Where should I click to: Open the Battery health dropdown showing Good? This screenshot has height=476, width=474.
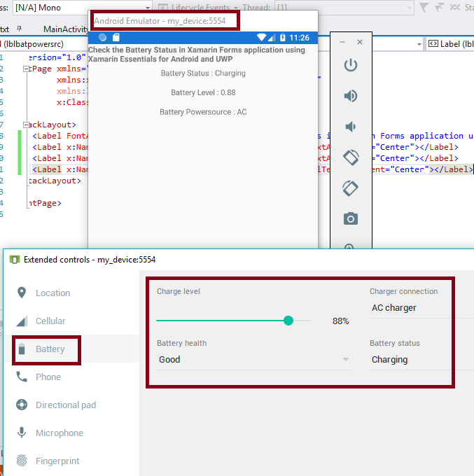click(x=254, y=360)
